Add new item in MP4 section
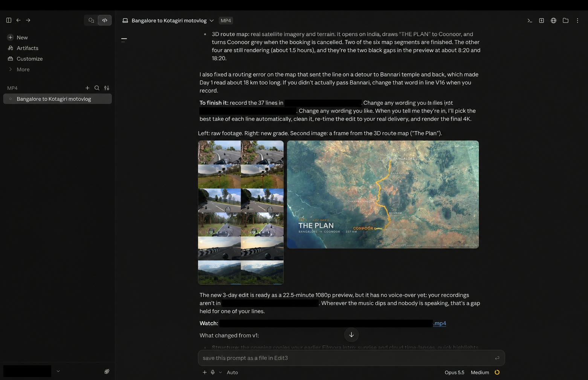Screen dimensions: 588x380 click(87, 88)
